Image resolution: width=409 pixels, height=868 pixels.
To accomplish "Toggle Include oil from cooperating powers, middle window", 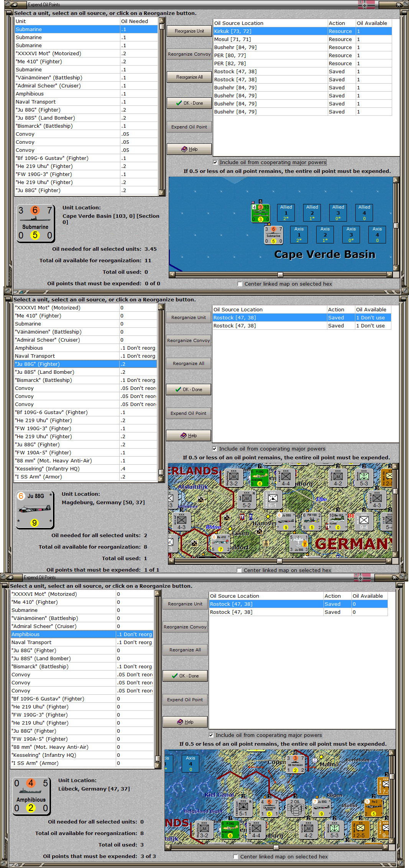I will (214, 449).
